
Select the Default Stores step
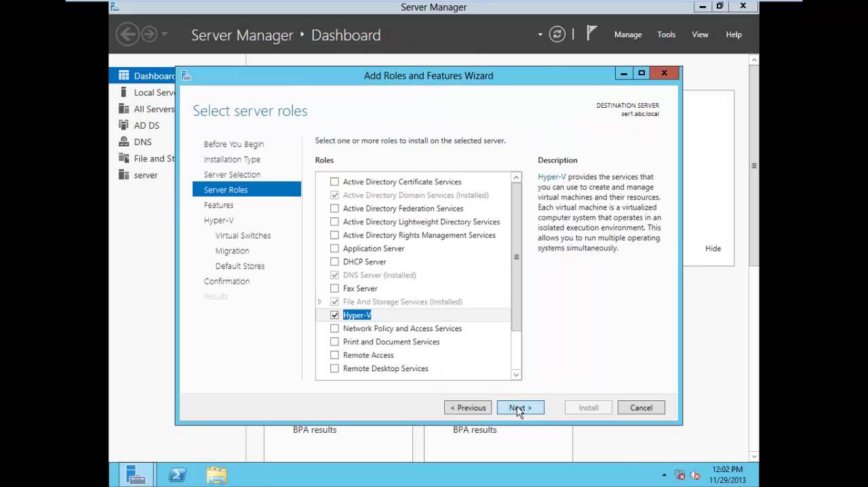click(x=240, y=266)
